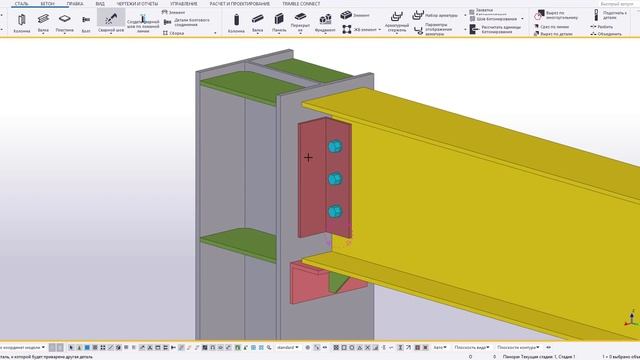
Task: Open the СТАЛЬ ribbon tab
Action: pyautogui.click(x=22, y=4)
